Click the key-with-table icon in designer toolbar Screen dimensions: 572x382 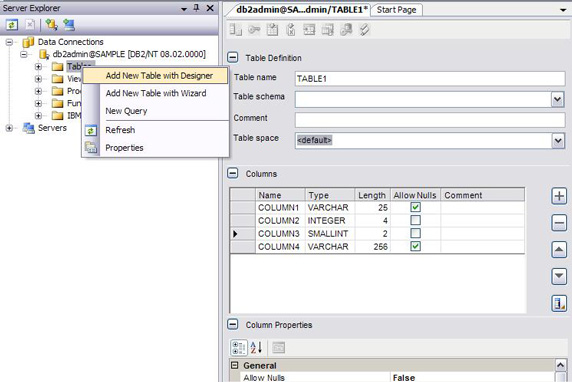346,30
